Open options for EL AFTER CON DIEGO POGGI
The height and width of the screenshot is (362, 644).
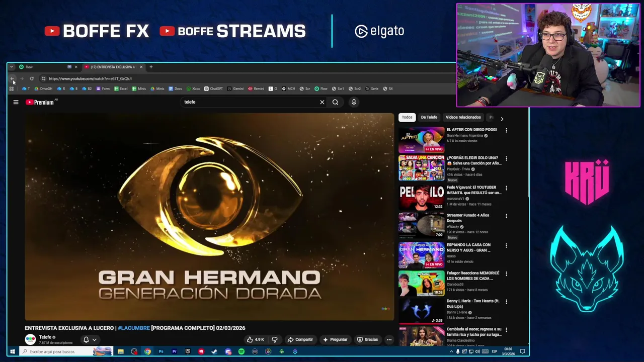[506, 130]
